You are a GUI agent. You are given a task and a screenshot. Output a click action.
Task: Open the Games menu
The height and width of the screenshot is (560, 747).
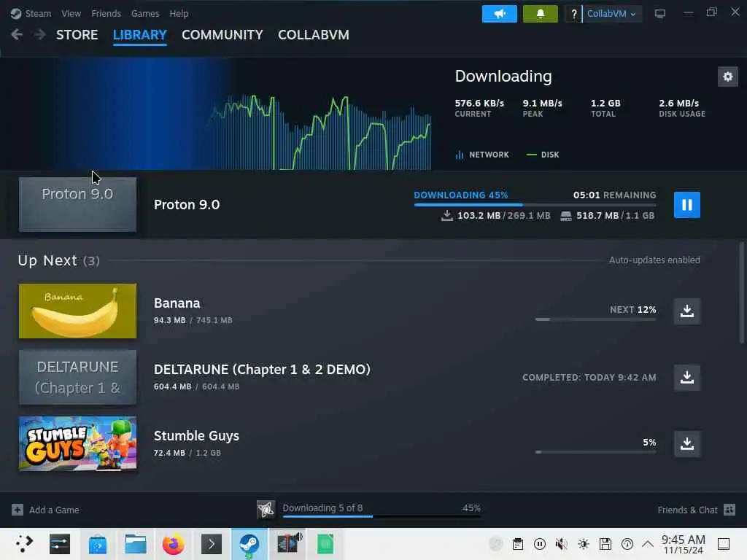click(145, 13)
